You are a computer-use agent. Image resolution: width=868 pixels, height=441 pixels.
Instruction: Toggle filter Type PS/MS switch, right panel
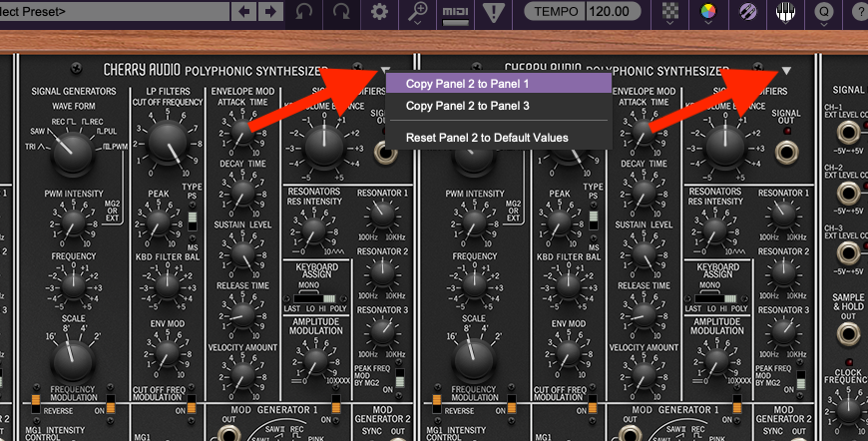[x=594, y=221]
